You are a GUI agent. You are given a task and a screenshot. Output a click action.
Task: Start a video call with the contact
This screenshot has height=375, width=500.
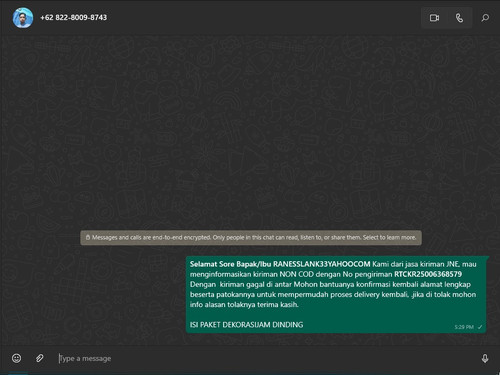(x=434, y=18)
